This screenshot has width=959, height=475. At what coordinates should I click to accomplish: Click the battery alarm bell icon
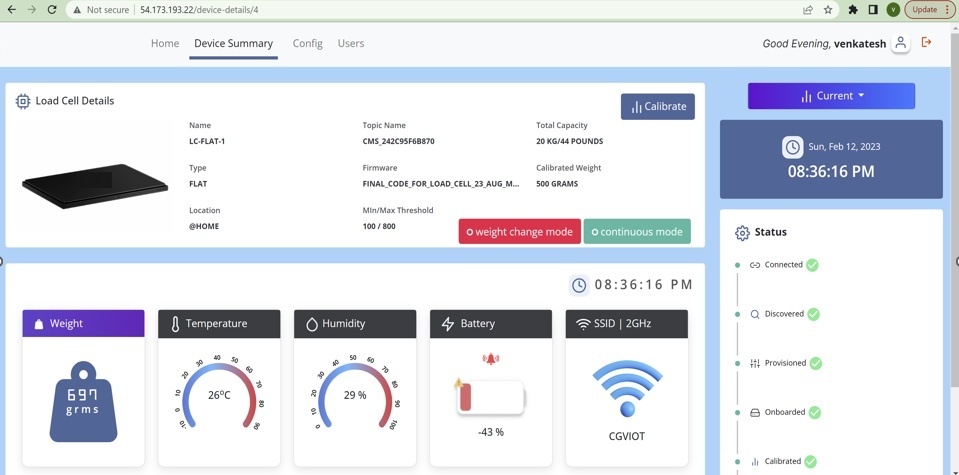[490, 359]
